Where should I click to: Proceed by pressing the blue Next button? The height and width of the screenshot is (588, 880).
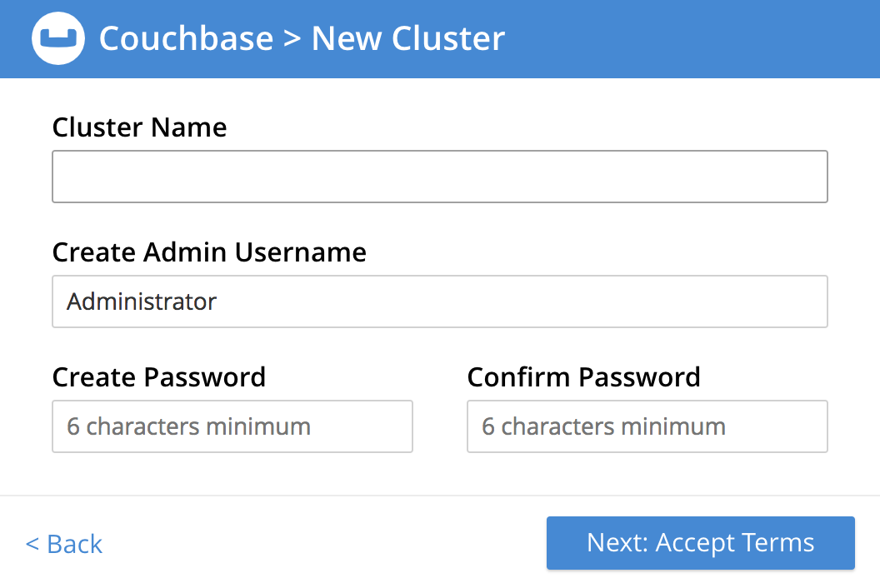point(700,542)
